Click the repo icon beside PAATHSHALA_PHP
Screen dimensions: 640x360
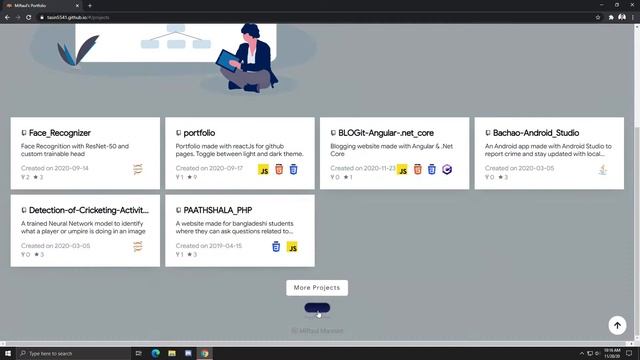[178, 210]
